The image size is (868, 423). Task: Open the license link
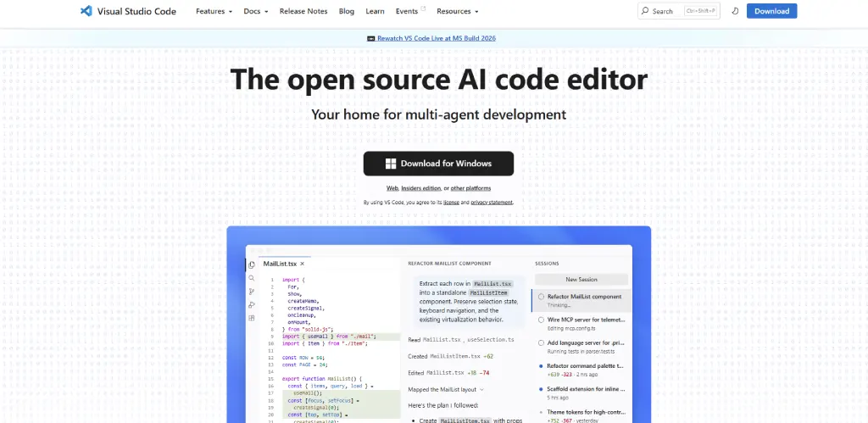click(x=451, y=203)
